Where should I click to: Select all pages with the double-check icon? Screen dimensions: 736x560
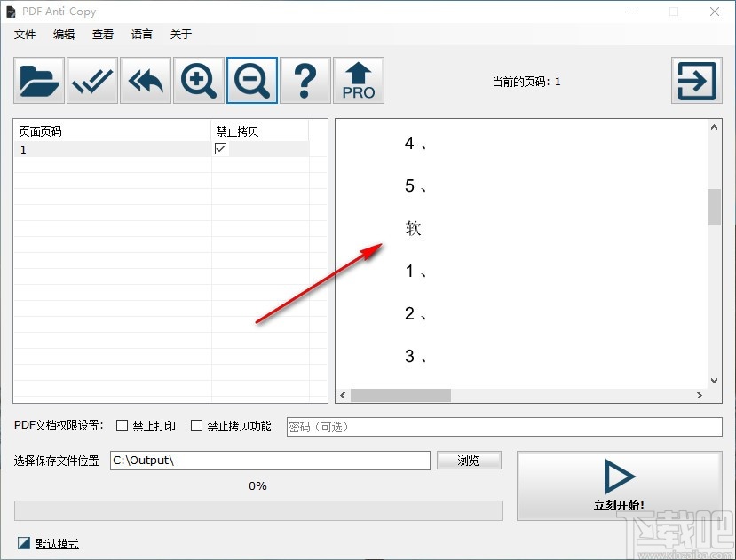(x=91, y=80)
